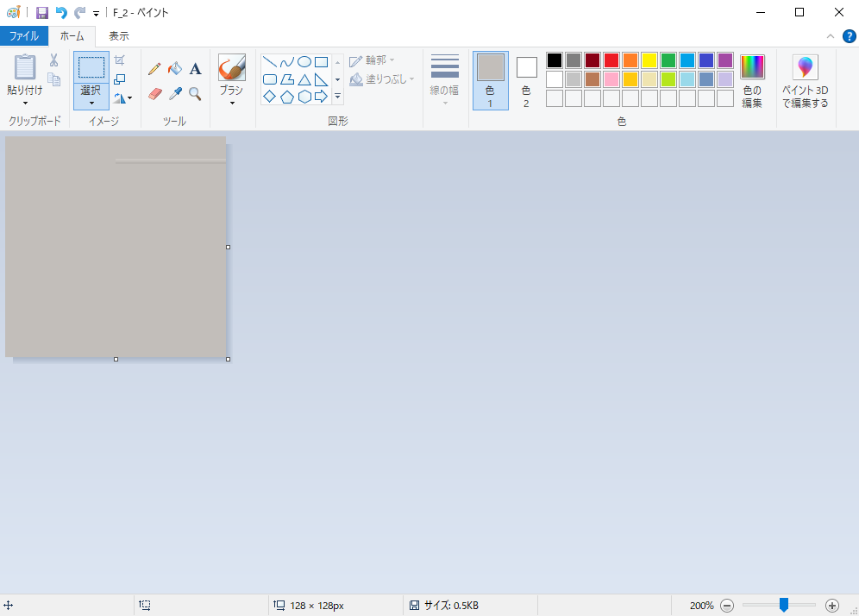Click the zoom in plus button
The image size is (859, 616).
click(x=831, y=606)
